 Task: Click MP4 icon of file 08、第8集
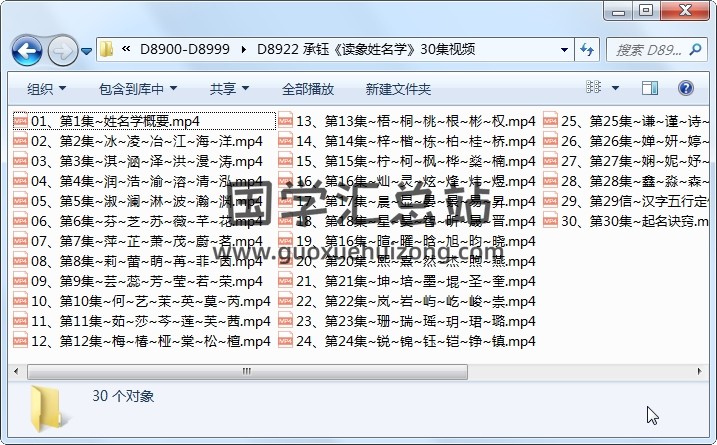click(x=21, y=261)
